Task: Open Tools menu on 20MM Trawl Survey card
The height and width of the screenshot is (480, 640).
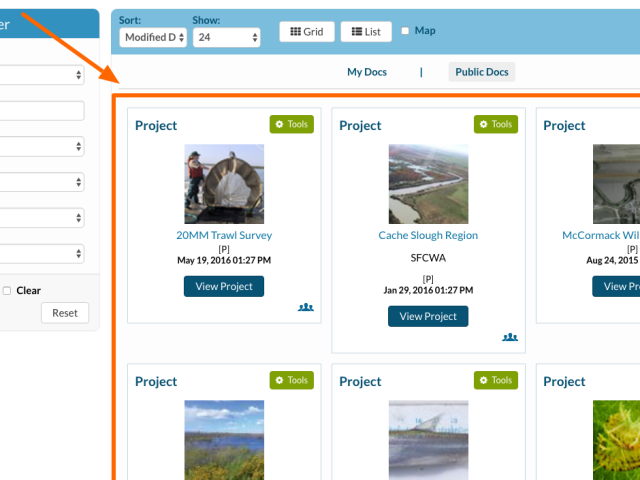Action: click(x=291, y=125)
